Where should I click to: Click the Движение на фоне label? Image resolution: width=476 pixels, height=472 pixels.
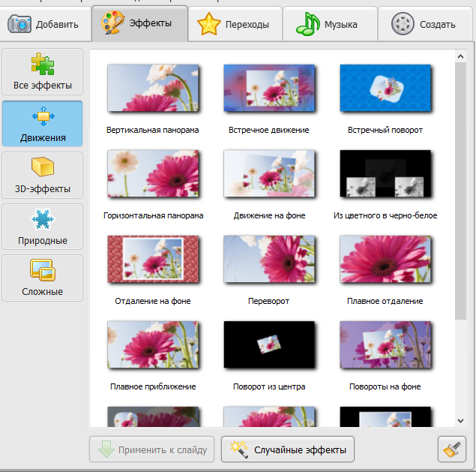270,215
